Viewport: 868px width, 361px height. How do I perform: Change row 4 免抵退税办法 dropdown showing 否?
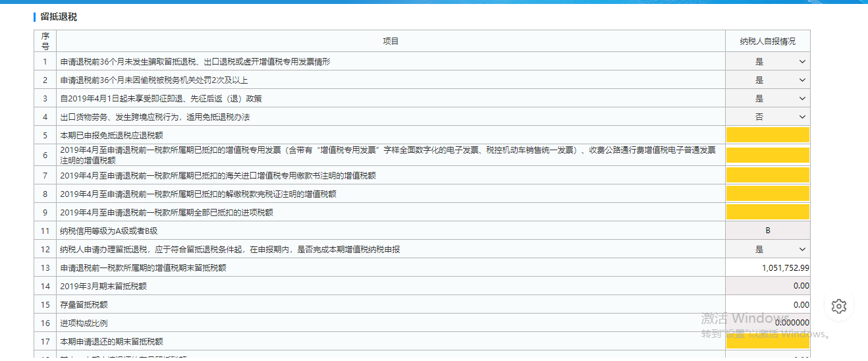[x=768, y=117]
